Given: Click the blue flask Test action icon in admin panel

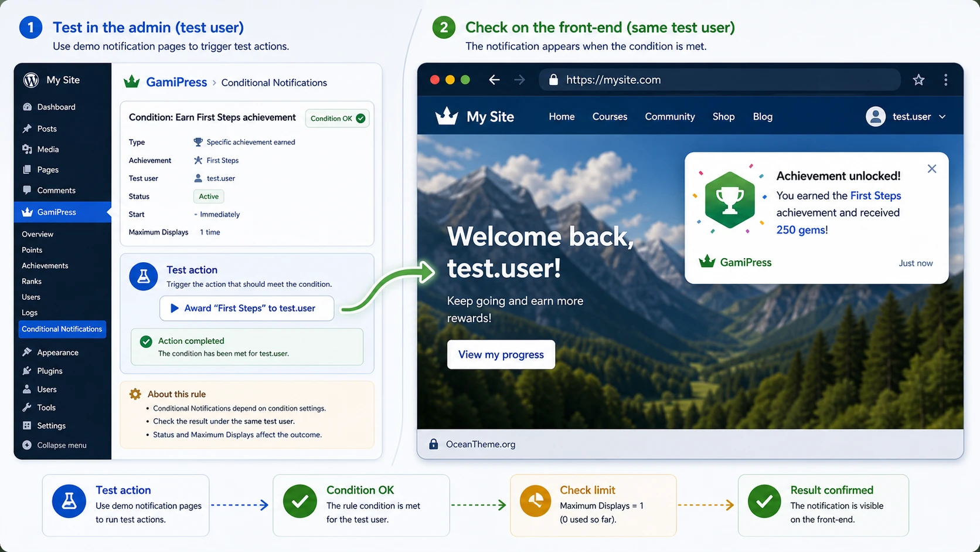Looking at the screenshot, I should coord(144,276).
